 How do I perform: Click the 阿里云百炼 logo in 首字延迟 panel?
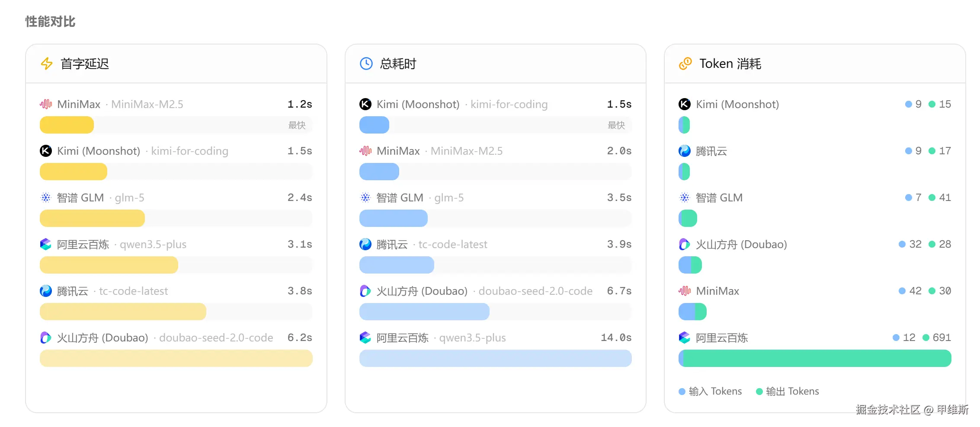tap(46, 244)
